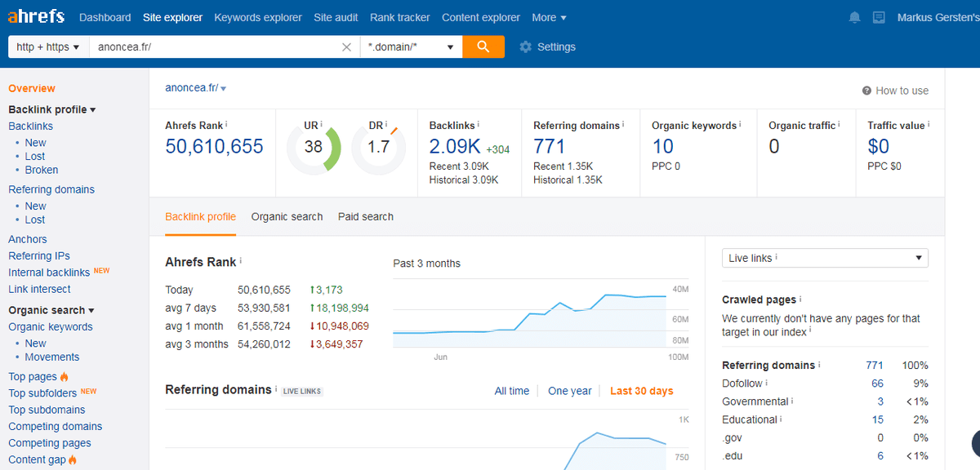
Task: Open the Dashboard menu
Action: coord(105,17)
